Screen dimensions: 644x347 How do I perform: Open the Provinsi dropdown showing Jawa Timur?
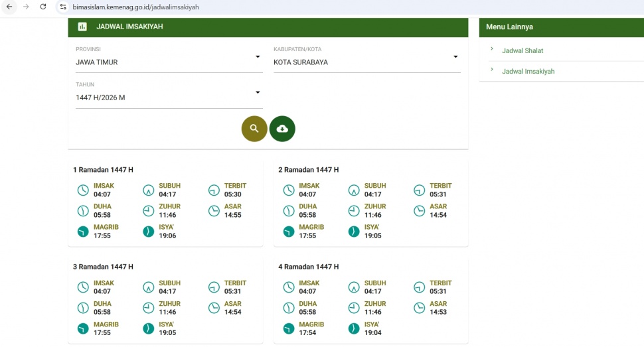pos(169,62)
